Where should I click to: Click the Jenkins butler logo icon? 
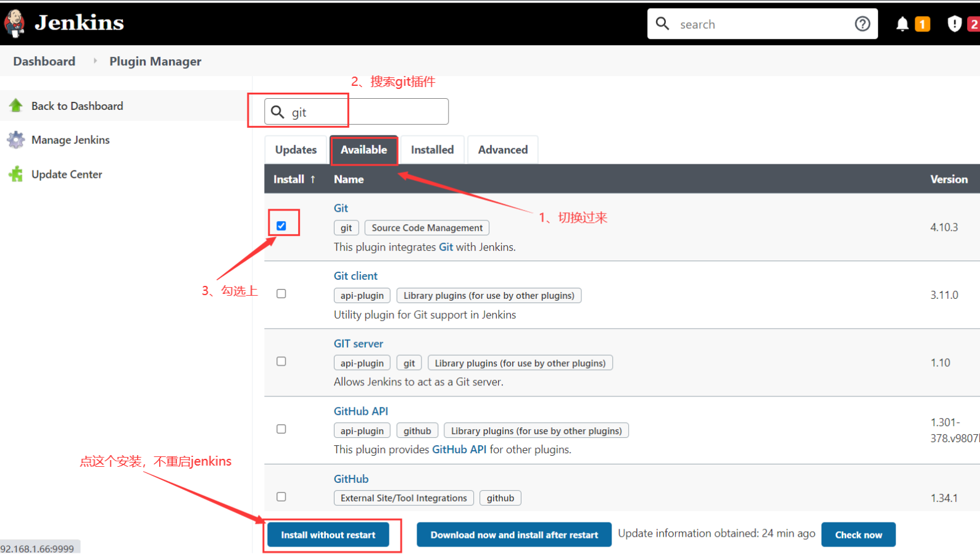click(x=14, y=23)
